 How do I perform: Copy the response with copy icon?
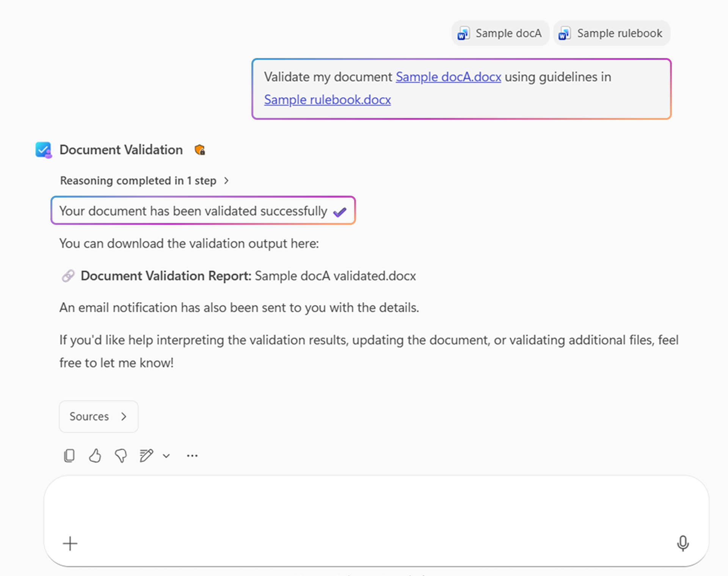(69, 455)
